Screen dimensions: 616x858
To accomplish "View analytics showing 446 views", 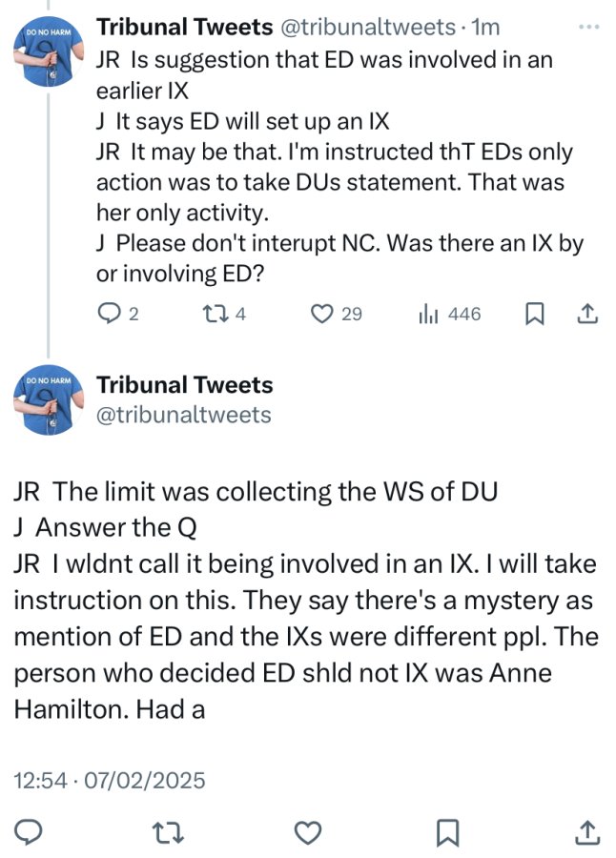I will [449, 314].
